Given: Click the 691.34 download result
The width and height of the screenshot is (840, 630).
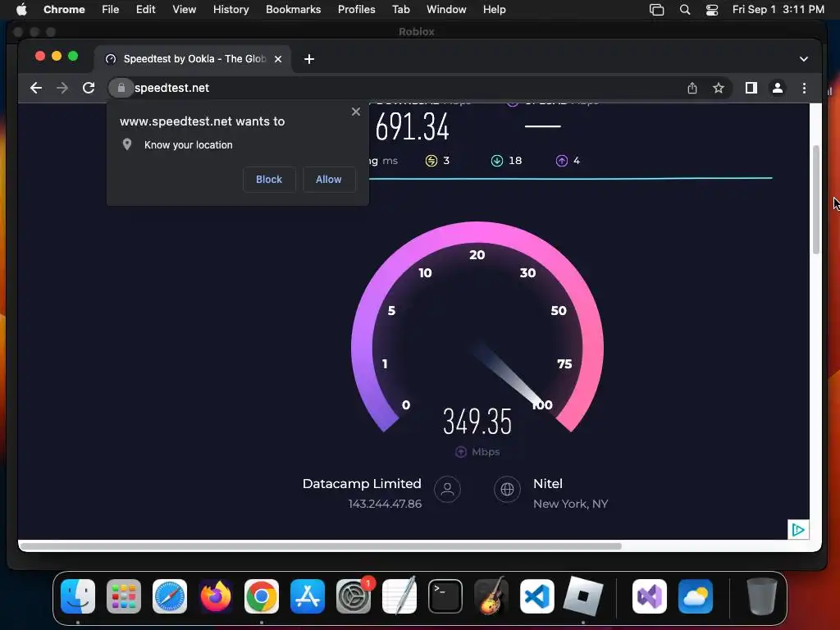Looking at the screenshot, I should 412,127.
